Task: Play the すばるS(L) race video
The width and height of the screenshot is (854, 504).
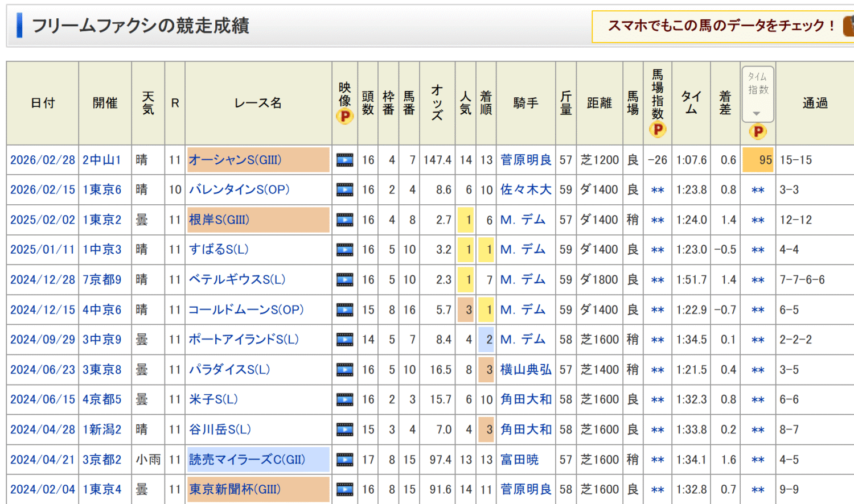Action: click(344, 250)
